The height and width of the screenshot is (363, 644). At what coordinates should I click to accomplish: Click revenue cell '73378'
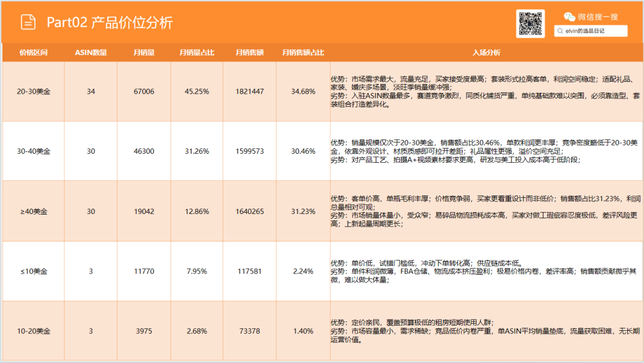tap(249, 331)
